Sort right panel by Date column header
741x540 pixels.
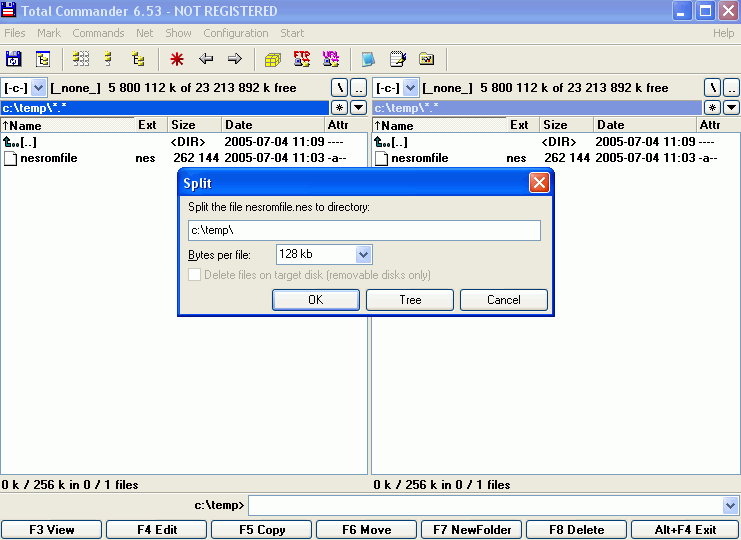645,125
